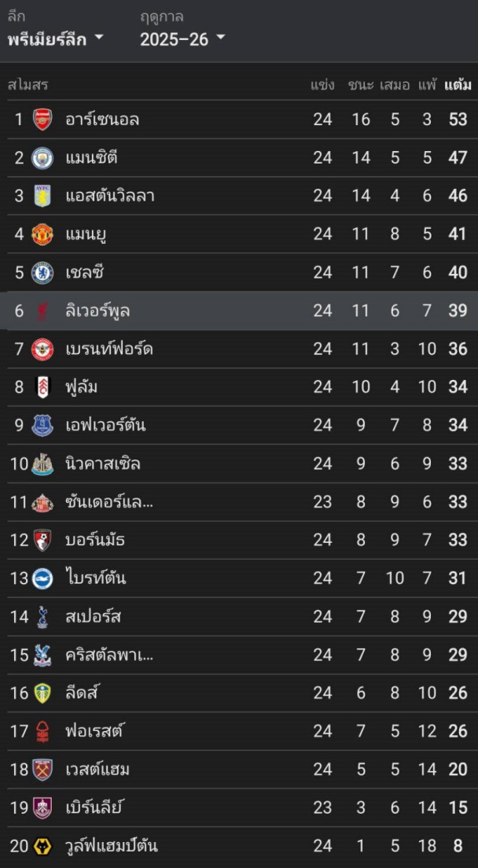Click the Arsenal club crest icon
This screenshot has width=478, height=868.
point(42,120)
